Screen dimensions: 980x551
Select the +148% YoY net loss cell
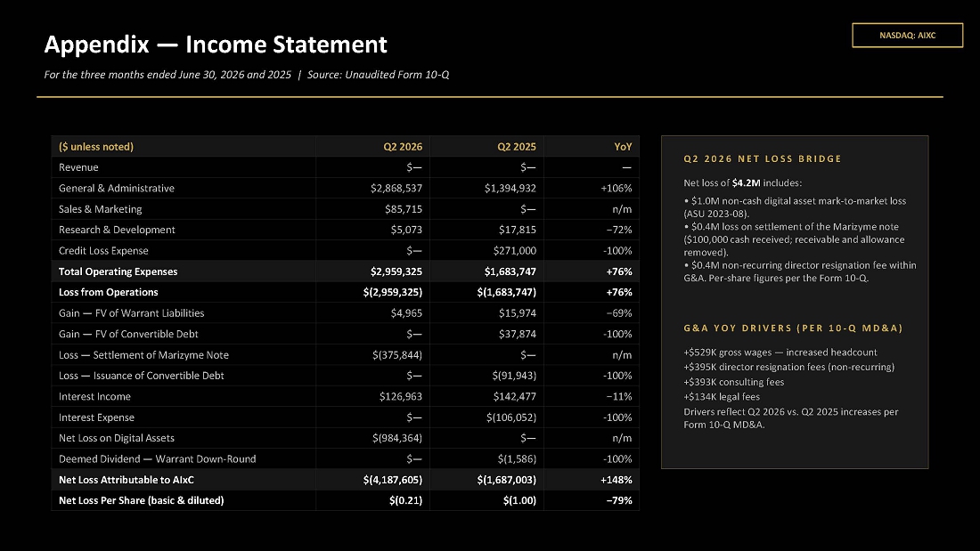pos(617,480)
